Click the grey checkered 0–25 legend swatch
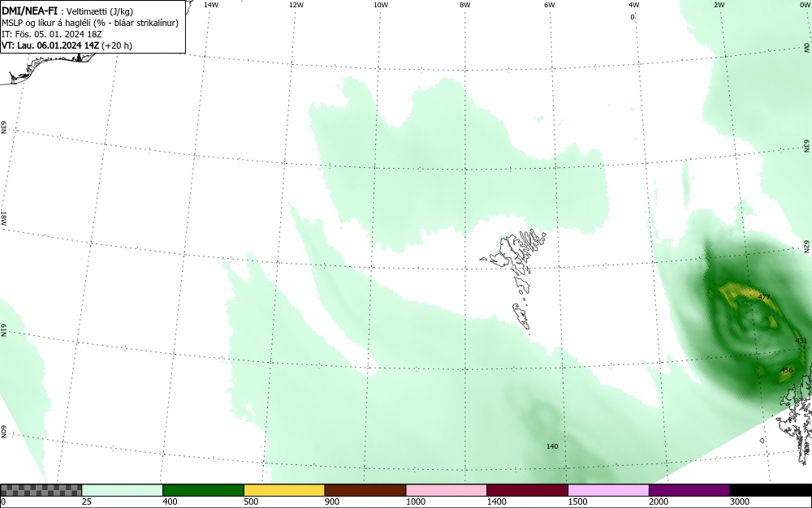The width and height of the screenshot is (812, 508). click(x=41, y=490)
